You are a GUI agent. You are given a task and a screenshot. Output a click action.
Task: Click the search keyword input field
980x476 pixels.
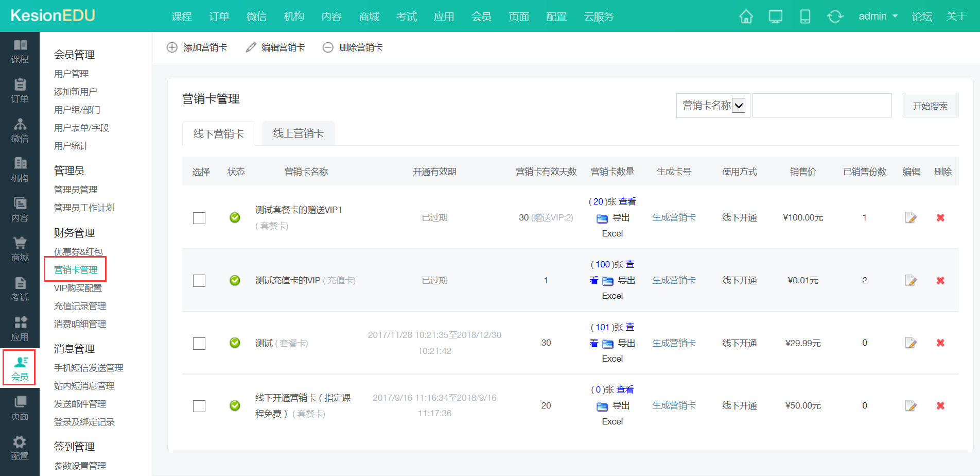coord(822,106)
